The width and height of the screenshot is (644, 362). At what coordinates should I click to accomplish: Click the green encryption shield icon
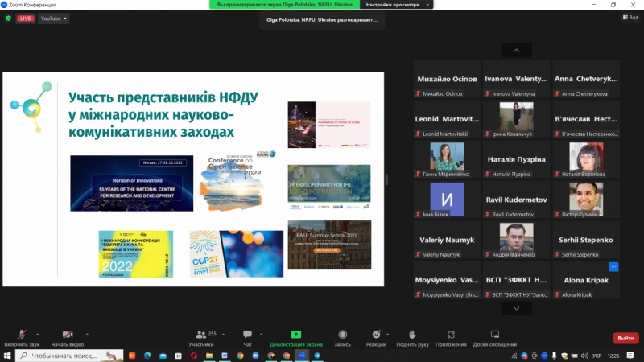tap(8, 18)
